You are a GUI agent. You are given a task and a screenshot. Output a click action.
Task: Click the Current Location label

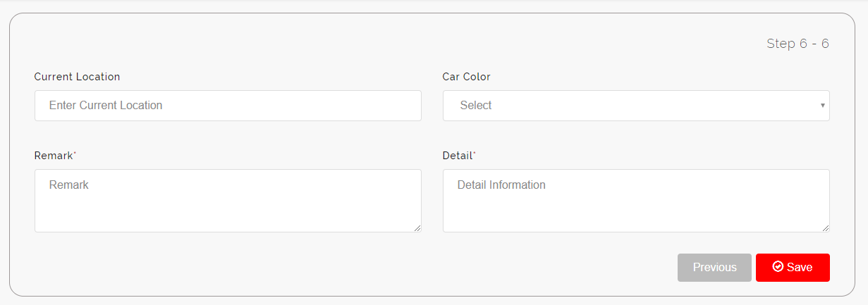pos(77,77)
